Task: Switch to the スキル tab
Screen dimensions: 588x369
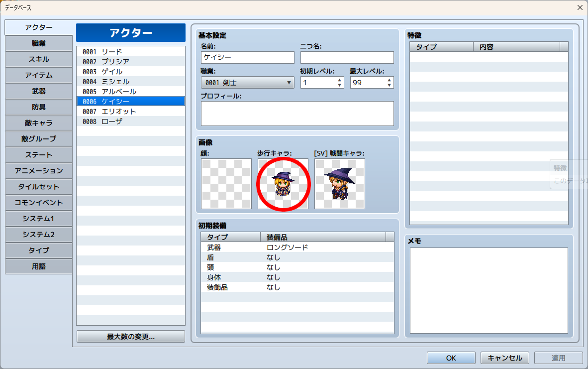Action: pos(39,59)
